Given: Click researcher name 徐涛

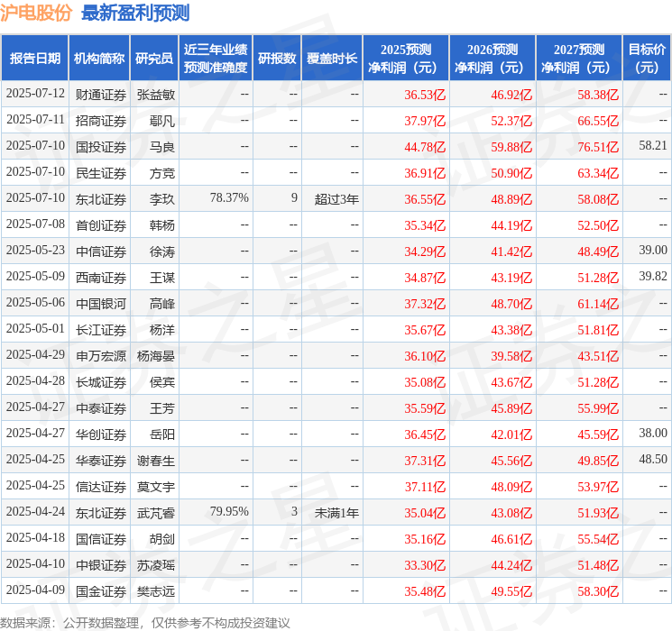Looking at the screenshot, I should (x=162, y=251).
